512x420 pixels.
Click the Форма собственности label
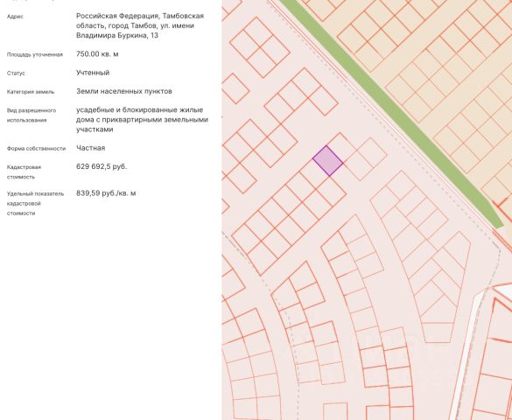(x=36, y=149)
